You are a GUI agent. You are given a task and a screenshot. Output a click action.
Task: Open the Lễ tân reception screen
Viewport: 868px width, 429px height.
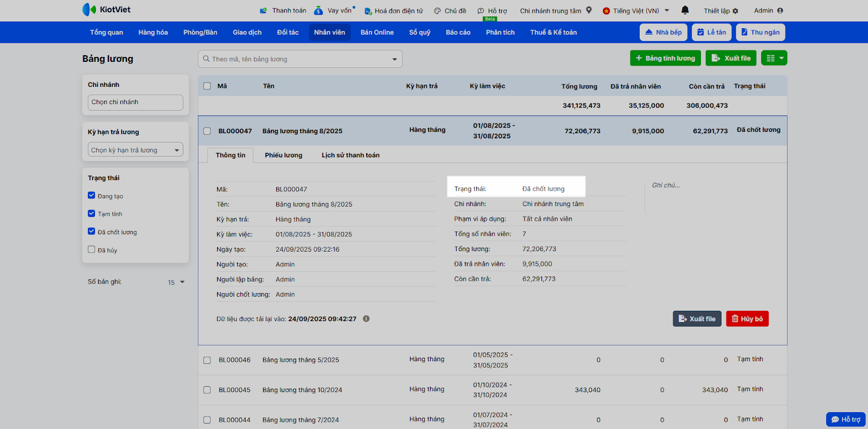(711, 33)
